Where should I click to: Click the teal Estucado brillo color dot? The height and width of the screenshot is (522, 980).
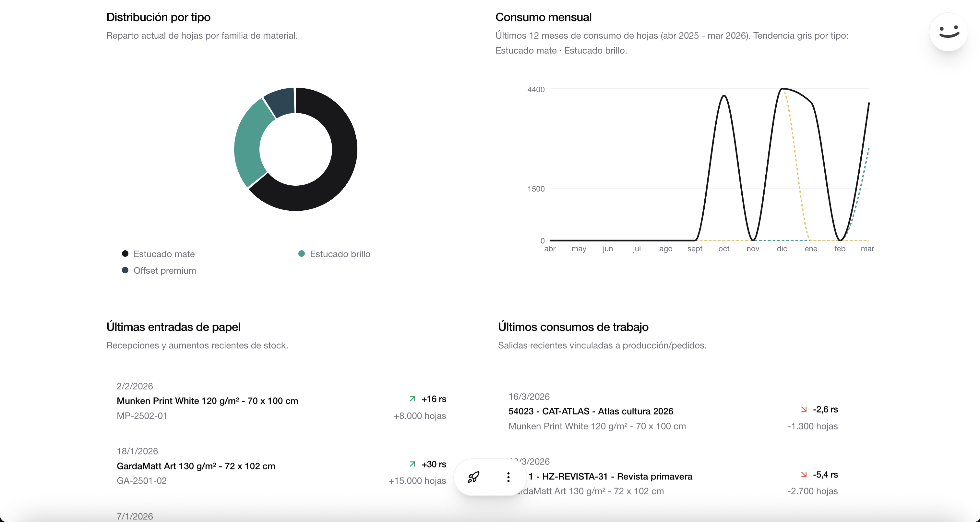pyautogui.click(x=302, y=253)
